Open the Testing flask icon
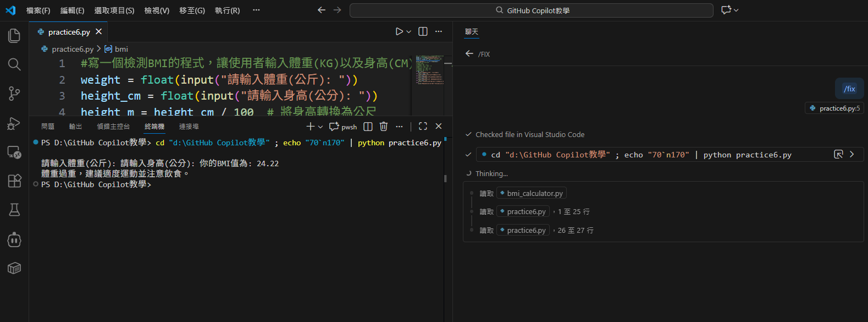 [x=14, y=210]
